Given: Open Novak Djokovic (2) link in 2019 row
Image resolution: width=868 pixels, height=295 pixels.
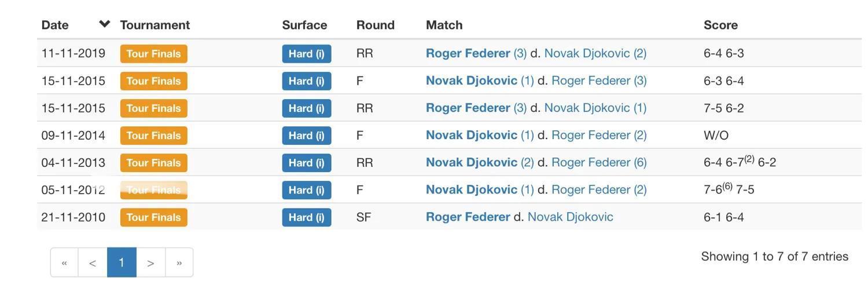Looking at the screenshot, I should [595, 53].
